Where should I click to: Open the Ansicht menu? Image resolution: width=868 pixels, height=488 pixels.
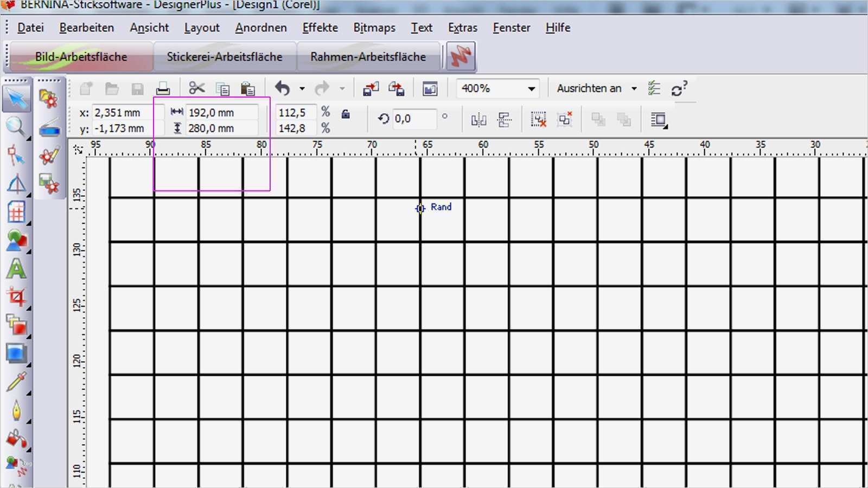(149, 28)
